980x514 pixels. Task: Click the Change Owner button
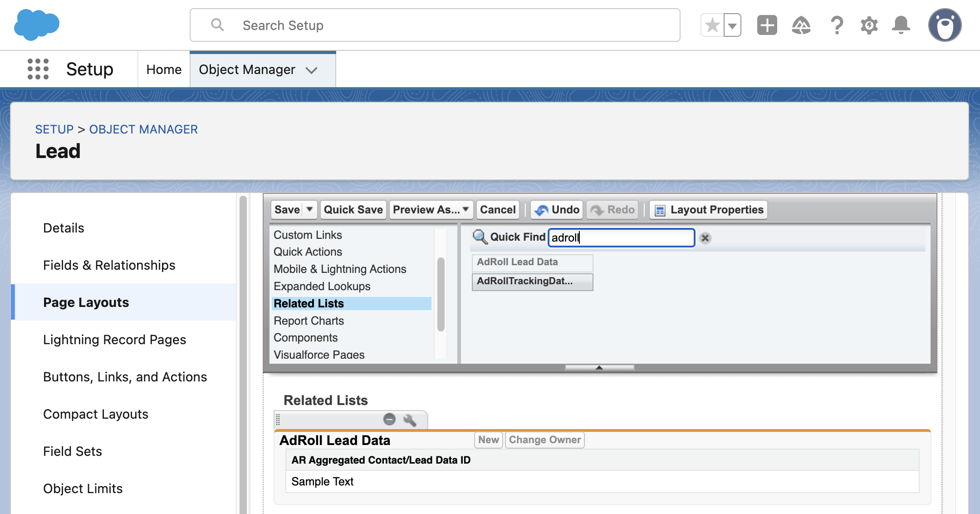click(544, 440)
